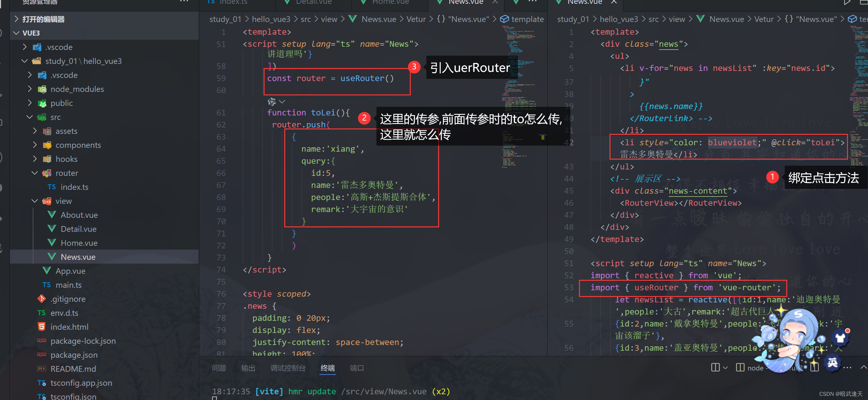Click template in left breadcrumb
Viewport: 868px width, 400px height.
click(527, 19)
